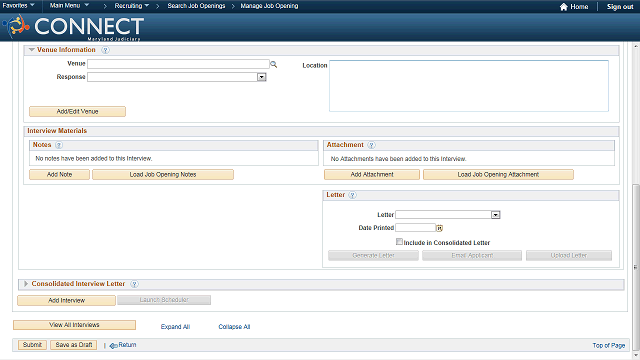Go to Home via house icon
This screenshot has width=640, height=360.
click(x=564, y=7)
